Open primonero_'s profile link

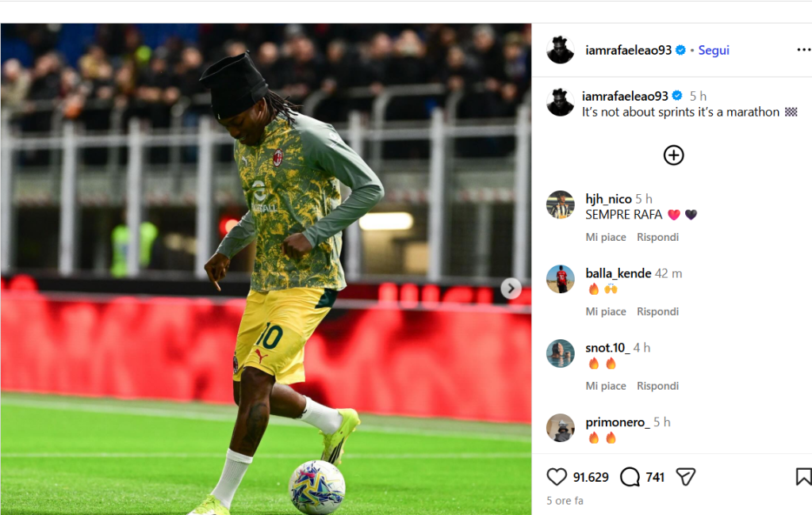[x=617, y=422]
